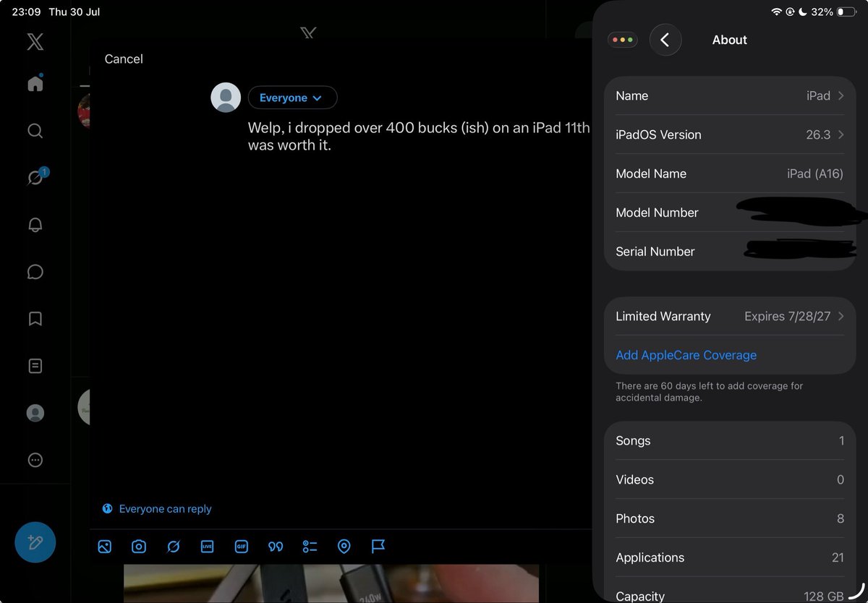Viewport: 868px width, 603px height.
Task: Click the quote marks icon in compose toolbar
Action: [x=276, y=547]
